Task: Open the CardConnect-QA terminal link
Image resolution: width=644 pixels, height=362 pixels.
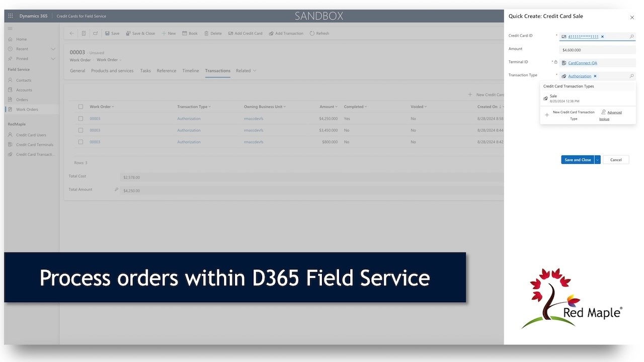Action: click(583, 63)
